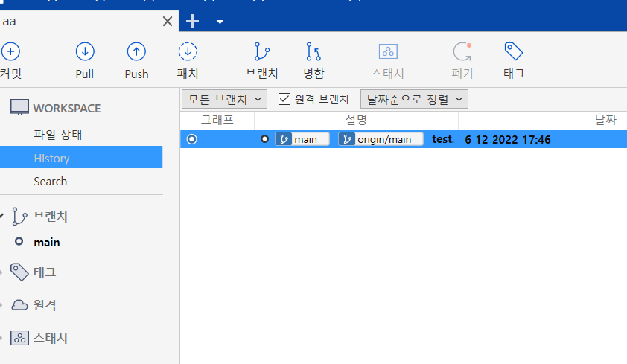Screen dimensions: 627x364
Task: Select the test. commit message
Action: 443,139
